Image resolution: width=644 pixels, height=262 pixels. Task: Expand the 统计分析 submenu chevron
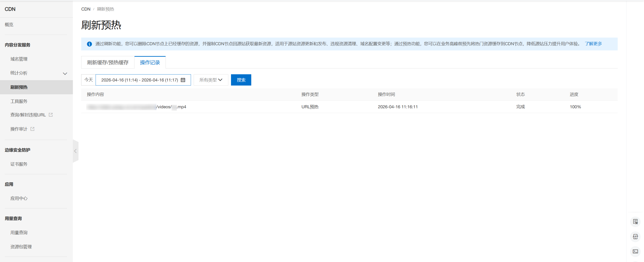pyautogui.click(x=65, y=73)
